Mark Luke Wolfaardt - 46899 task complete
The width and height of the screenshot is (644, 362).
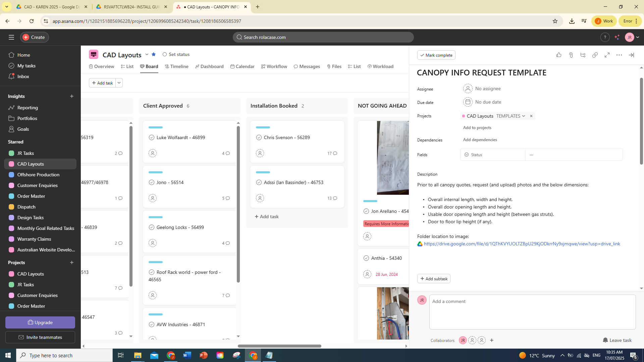click(151, 137)
